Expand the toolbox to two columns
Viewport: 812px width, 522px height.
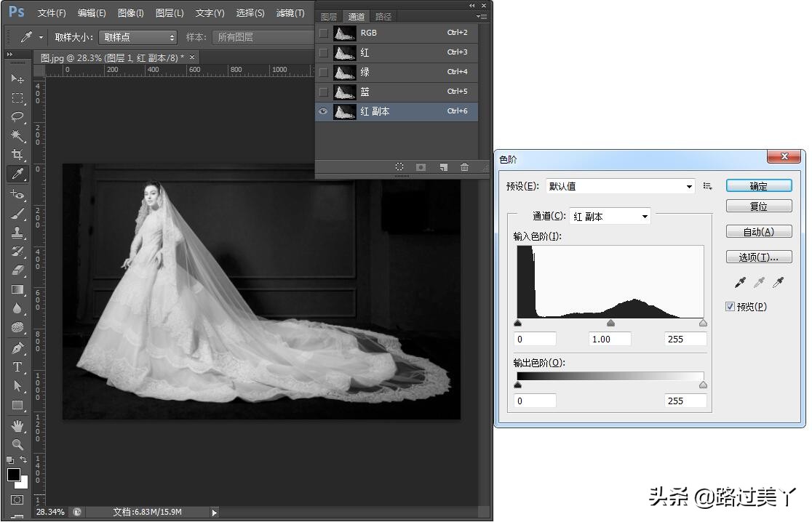[x=10, y=55]
